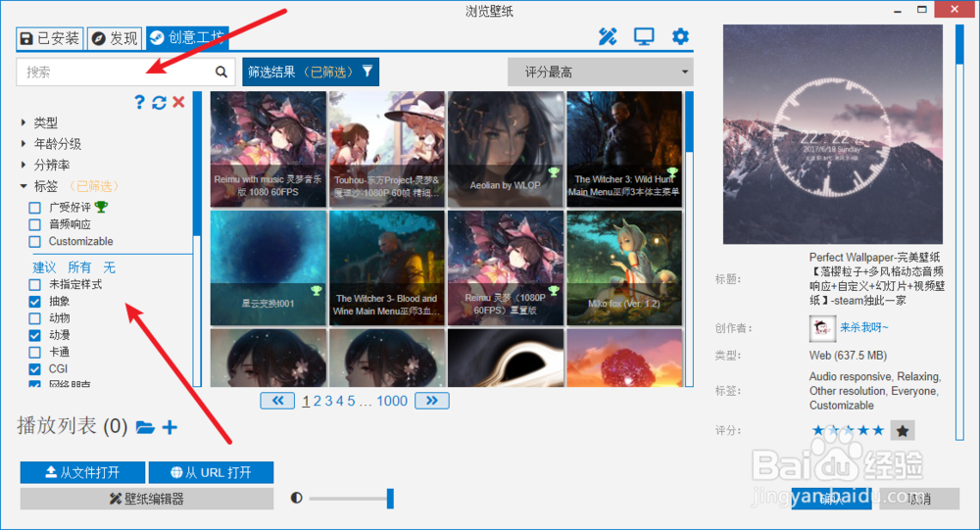Click the 筛选结果 filter button
This screenshot has width=980, height=530.
point(311,72)
